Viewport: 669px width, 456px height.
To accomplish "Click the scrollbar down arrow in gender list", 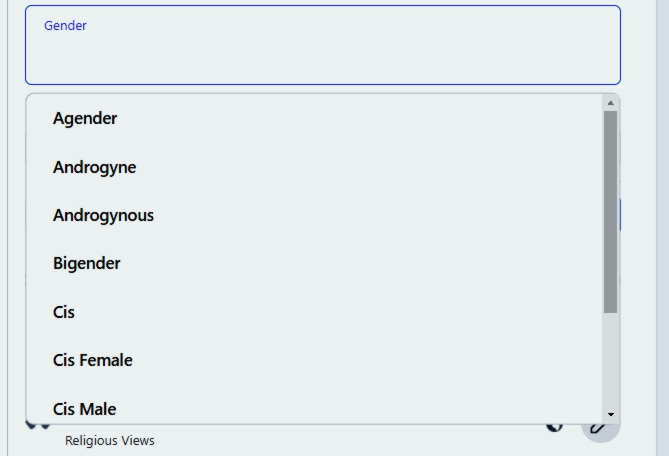I will pyautogui.click(x=610, y=415).
